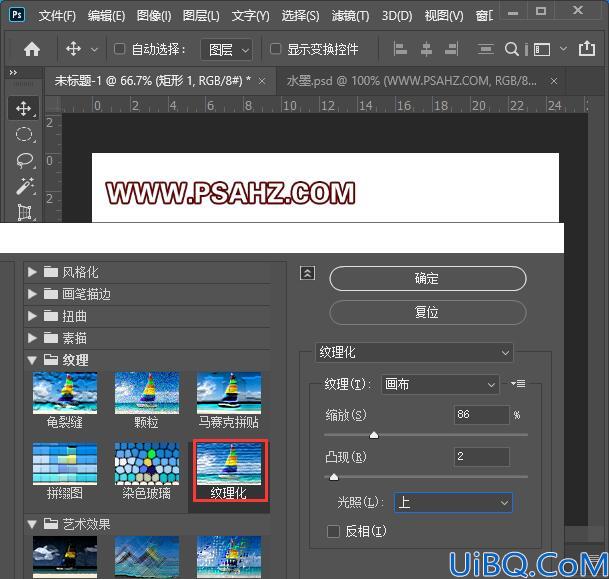Open the 图层(L) menu

[201, 16]
